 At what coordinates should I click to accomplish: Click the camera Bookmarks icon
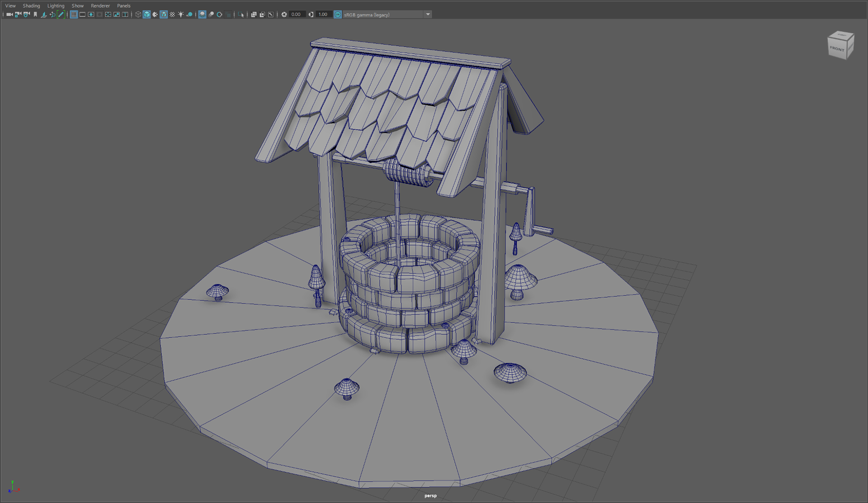click(x=35, y=14)
